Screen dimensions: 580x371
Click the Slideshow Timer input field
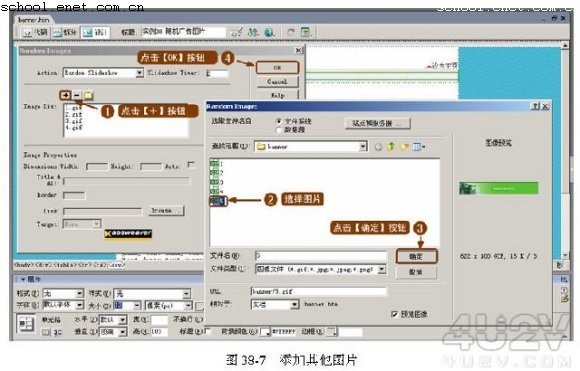click(217, 73)
